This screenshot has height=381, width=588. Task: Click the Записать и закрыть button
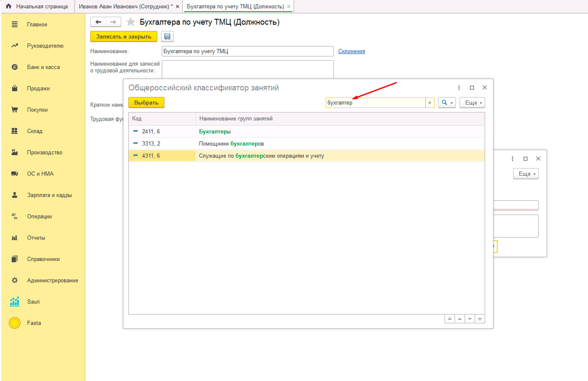pyautogui.click(x=124, y=36)
